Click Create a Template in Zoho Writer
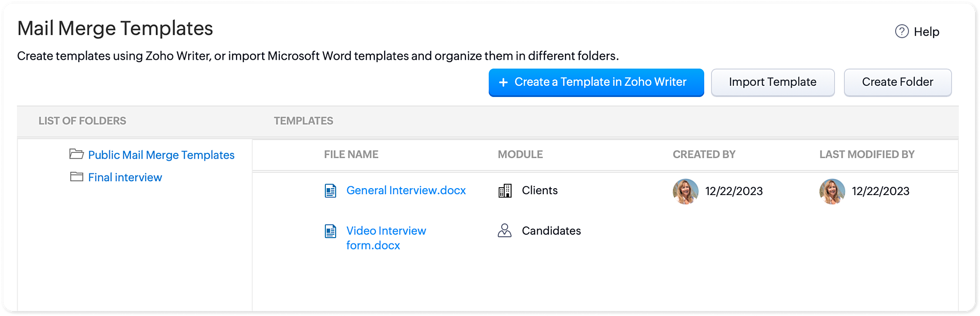Viewport: 980px width, 316px height. (x=600, y=82)
